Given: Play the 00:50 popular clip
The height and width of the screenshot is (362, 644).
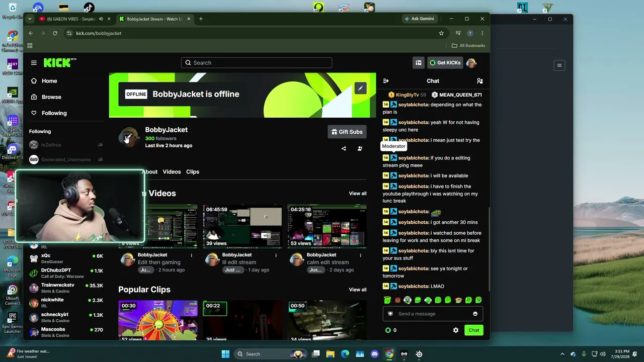Looking at the screenshot, I should coord(327,320).
